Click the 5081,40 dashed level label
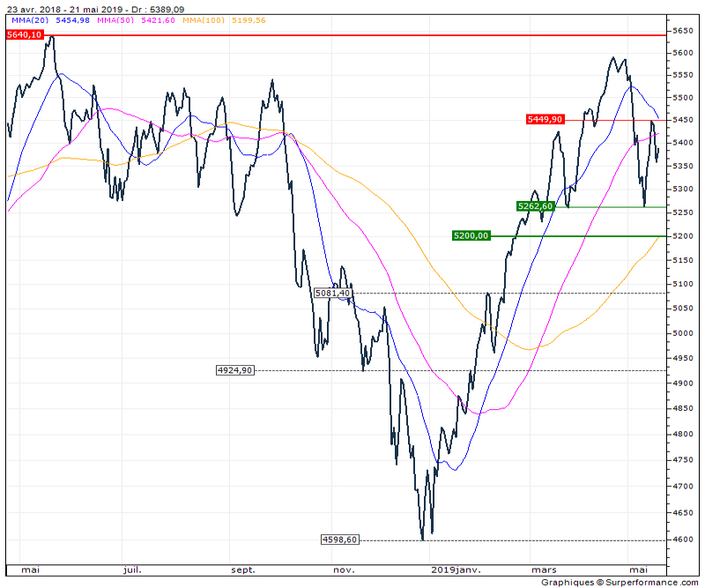The height and width of the screenshot is (588, 705). click(x=332, y=294)
